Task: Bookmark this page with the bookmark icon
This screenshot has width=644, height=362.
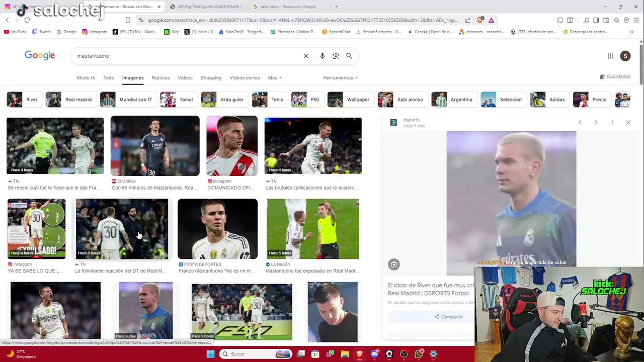Action: (x=128, y=20)
